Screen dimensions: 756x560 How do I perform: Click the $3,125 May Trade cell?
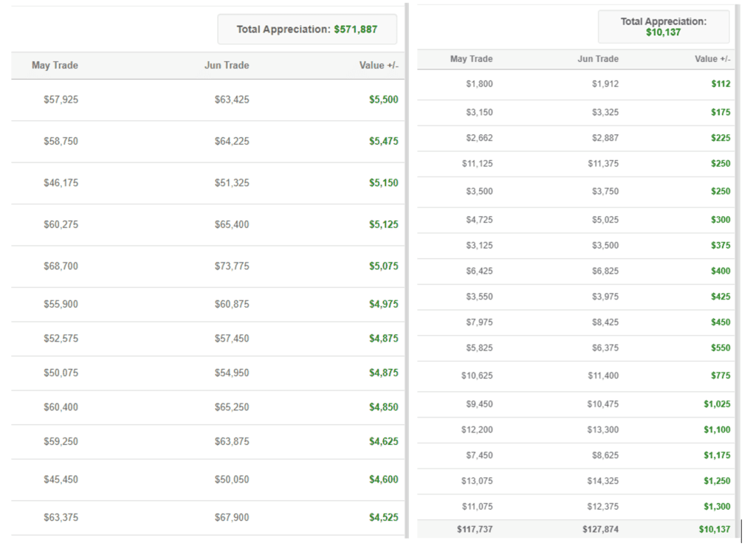tap(479, 245)
